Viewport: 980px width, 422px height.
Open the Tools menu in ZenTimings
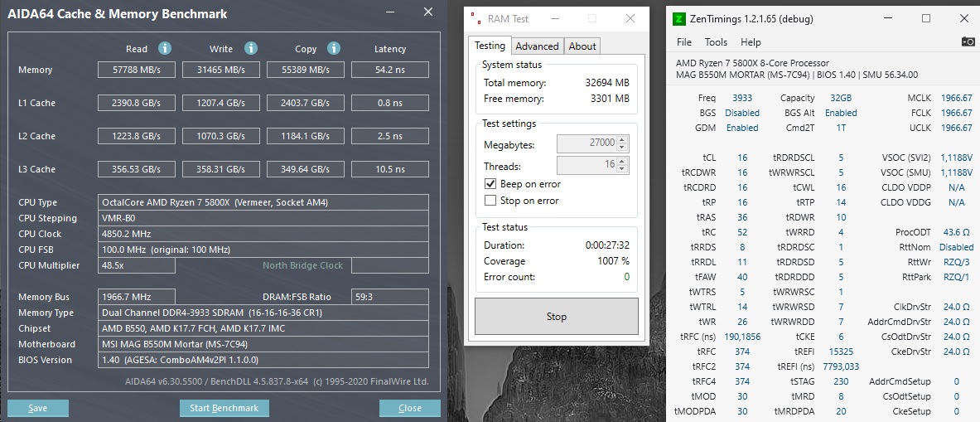point(716,42)
